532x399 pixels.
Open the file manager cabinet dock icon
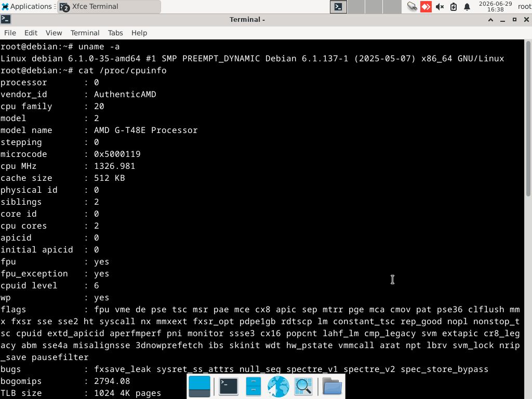pyautogui.click(x=253, y=387)
